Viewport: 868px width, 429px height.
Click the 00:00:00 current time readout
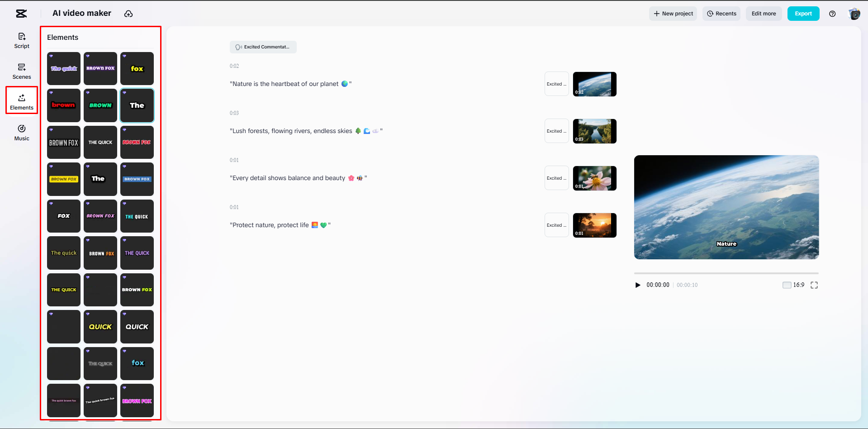pyautogui.click(x=658, y=285)
